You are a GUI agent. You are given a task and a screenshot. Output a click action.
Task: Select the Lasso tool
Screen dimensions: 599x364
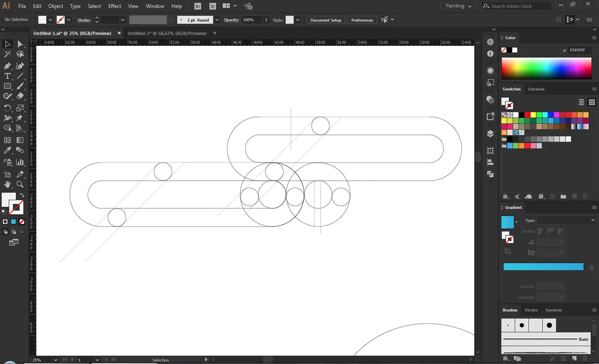(x=20, y=55)
